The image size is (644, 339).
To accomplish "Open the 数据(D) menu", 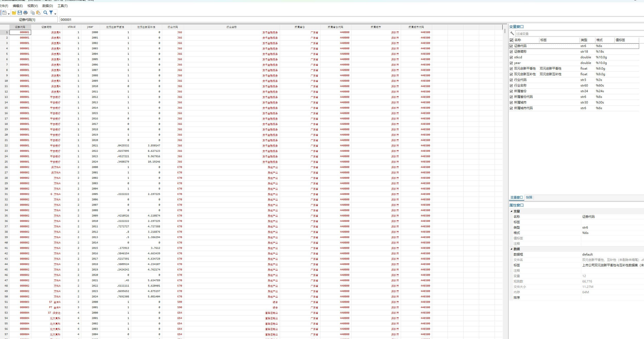I will click(48, 6).
